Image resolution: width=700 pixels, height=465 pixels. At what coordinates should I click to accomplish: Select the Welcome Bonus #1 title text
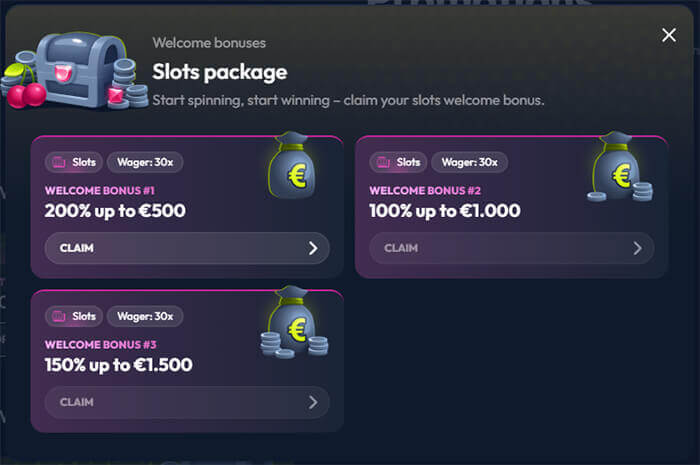pos(99,190)
